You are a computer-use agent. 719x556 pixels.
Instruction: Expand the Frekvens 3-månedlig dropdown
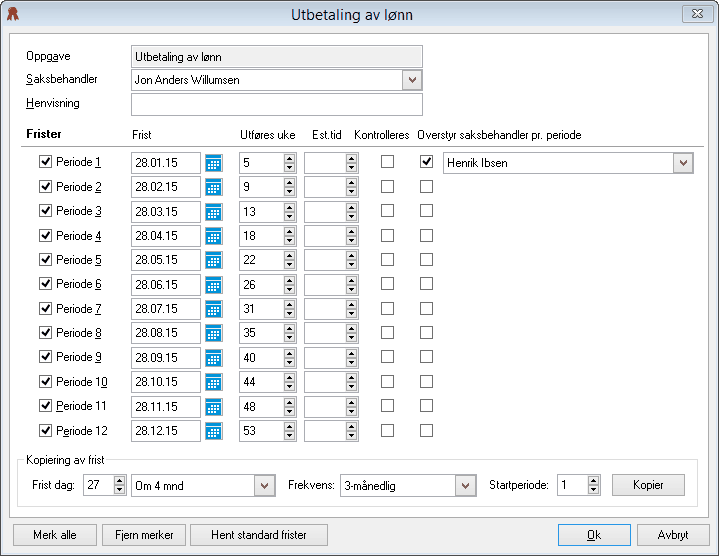click(x=465, y=485)
